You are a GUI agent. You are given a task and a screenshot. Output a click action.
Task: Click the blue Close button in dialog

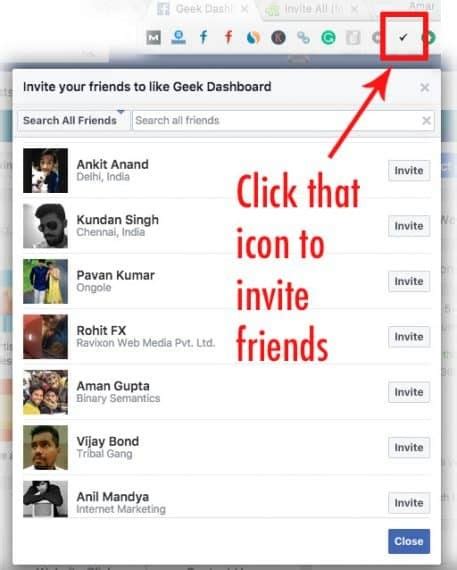409,541
